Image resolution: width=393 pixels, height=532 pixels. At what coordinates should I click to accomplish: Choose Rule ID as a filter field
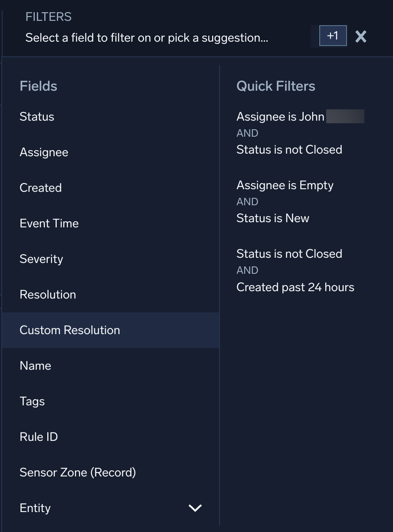click(x=39, y=437)
